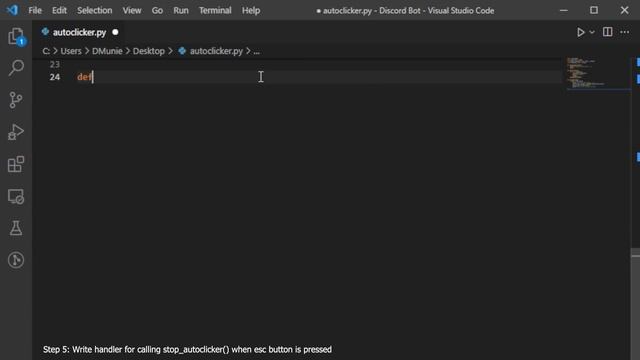Screen dimensions: 640x360
Task: Click the unsaved dot on autoclicker.py tab
Action: [x=115, y=32]
